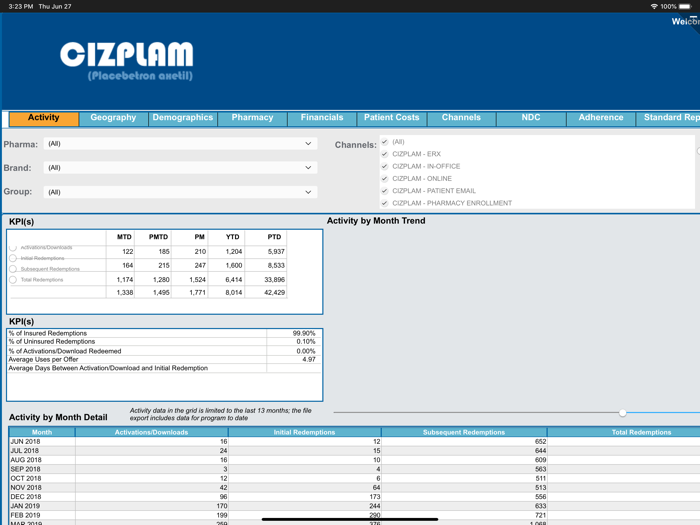
Task: Click the time 3:23 PM in status bar
Action: [x=21, y=6]
